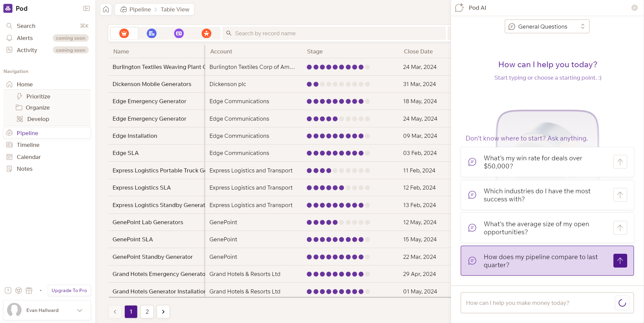
Task: Click the gift icon in sidebar footer
Action: point(29,290)
